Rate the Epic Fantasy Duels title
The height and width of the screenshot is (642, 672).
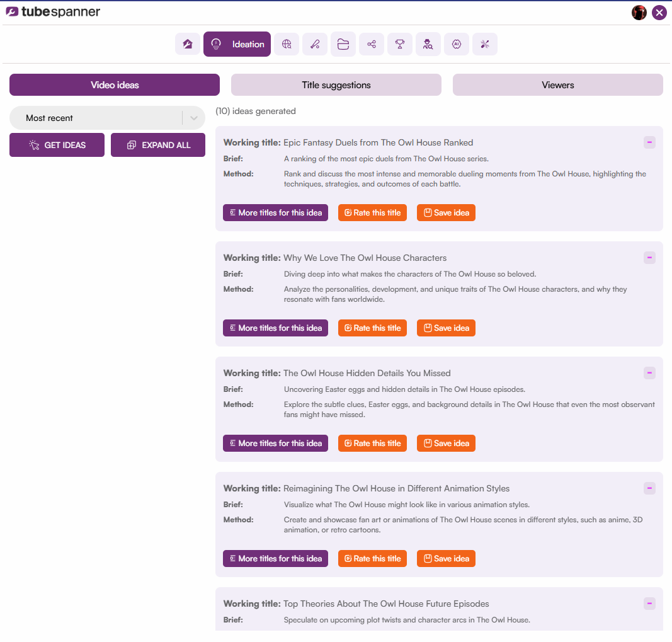(x=372, y=213)
